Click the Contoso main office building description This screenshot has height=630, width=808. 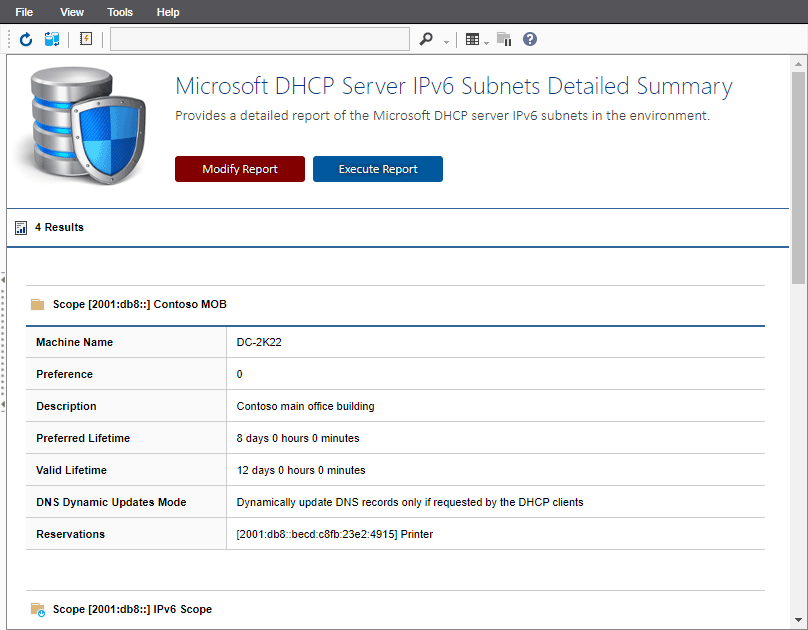click(305, 406)
